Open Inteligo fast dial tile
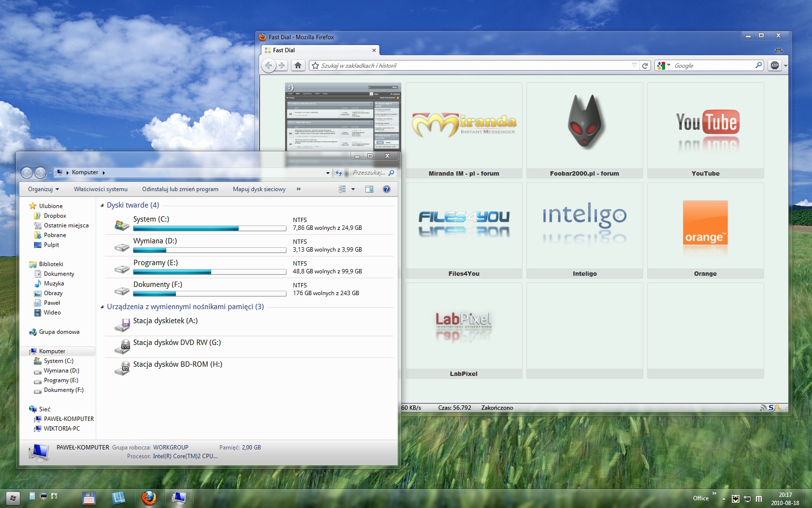Viewport: 812px width, 508px height. pyautogui.click(x=585, y=231)
